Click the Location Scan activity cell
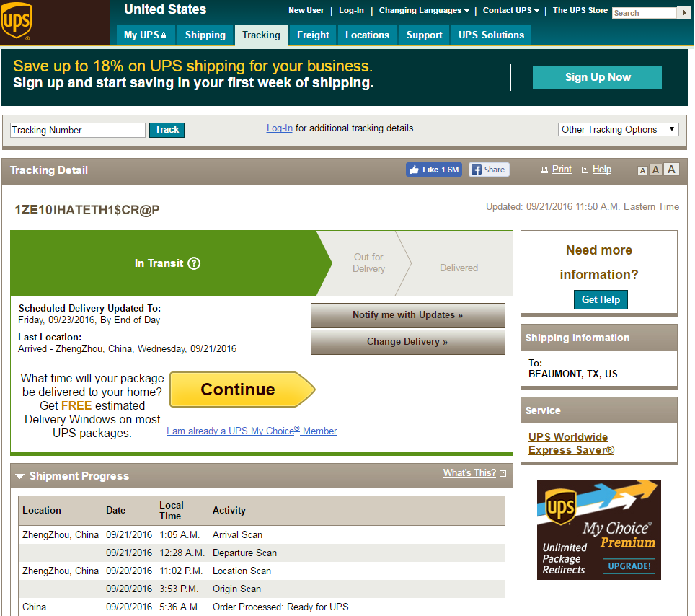 (242, 571)
